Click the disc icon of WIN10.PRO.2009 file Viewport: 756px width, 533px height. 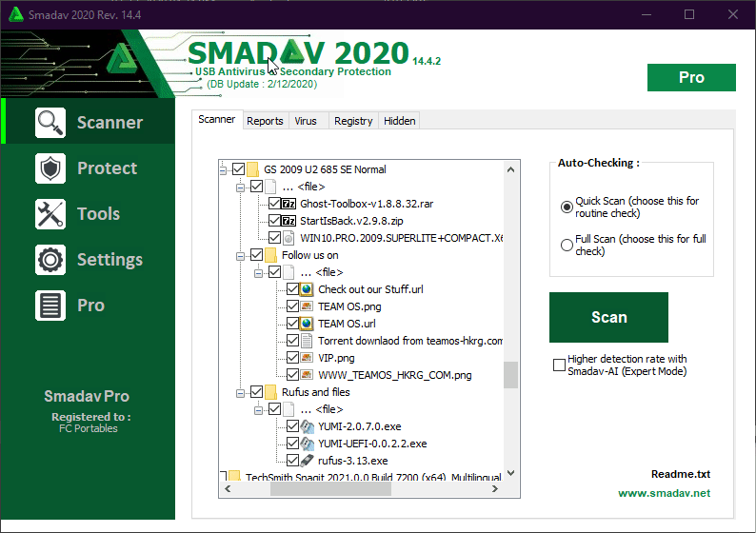(288, 238)
